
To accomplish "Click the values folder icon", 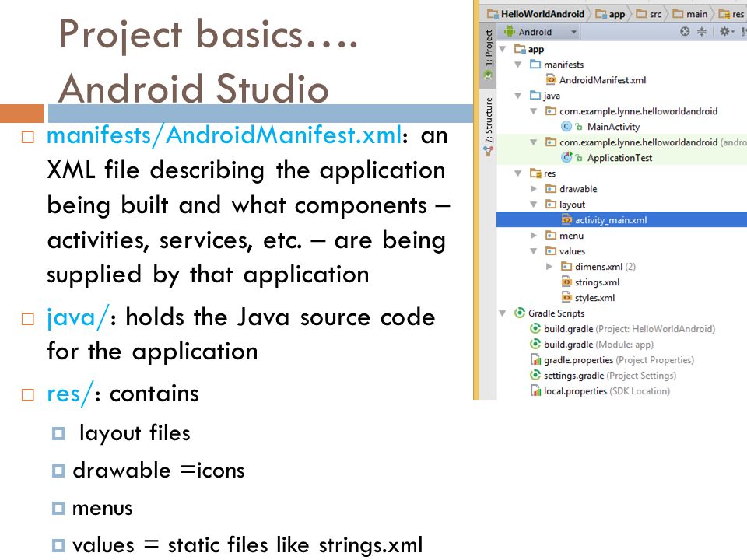I will click(x=551, y=251).
